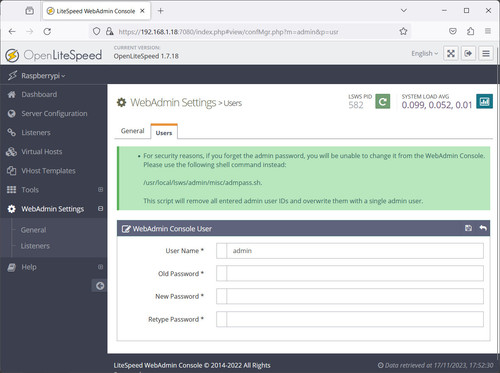Click the Retype Password field

350,319
